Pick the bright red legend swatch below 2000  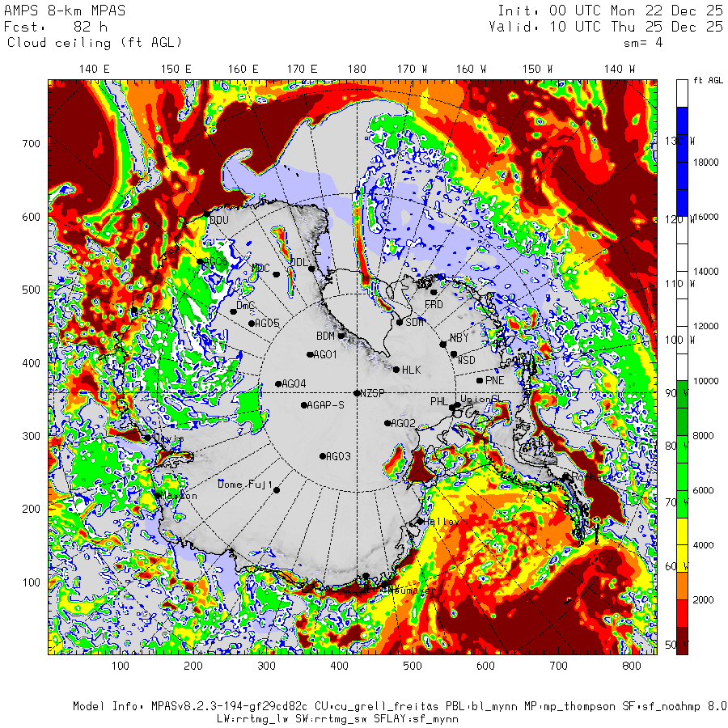pyautogui.click(x=682, y=613)
